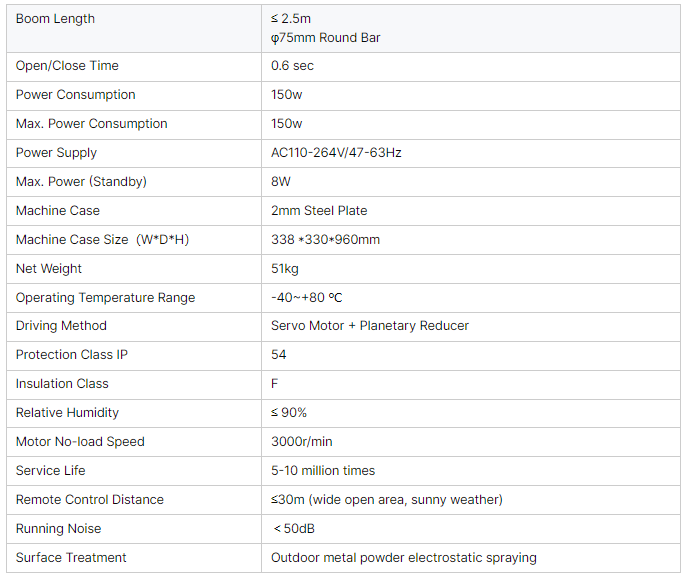This screenshot has width=688, height=584.
Task: Click the Net Weight label
Action: (x=49, y=269)
